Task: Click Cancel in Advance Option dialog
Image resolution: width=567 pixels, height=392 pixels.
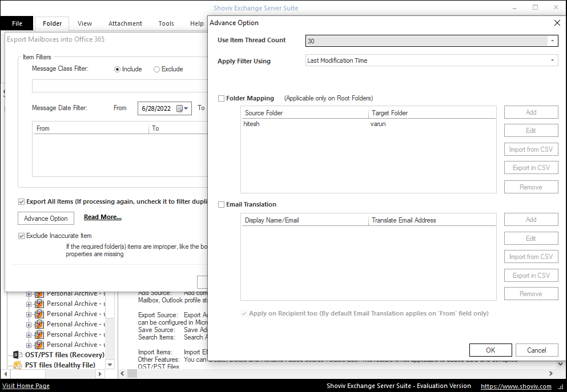Action: click(x=537, y=350)
